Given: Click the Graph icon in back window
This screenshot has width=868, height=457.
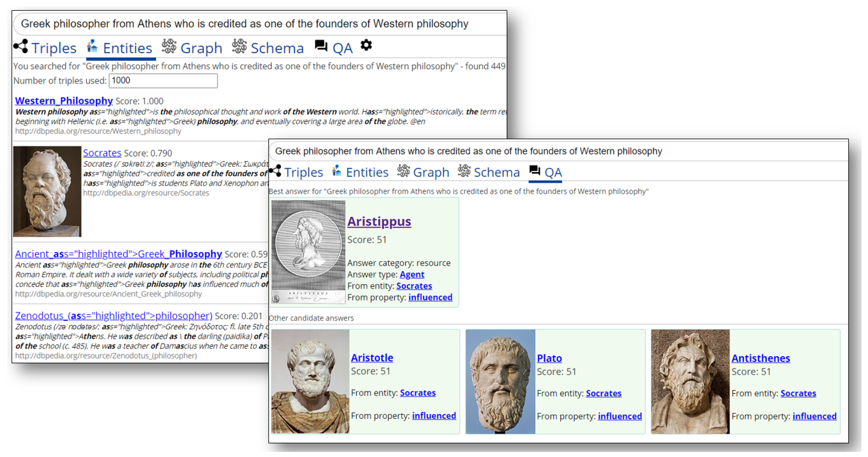Looking at the screenshot, I should pyautogui.click(x=169, y=46).
